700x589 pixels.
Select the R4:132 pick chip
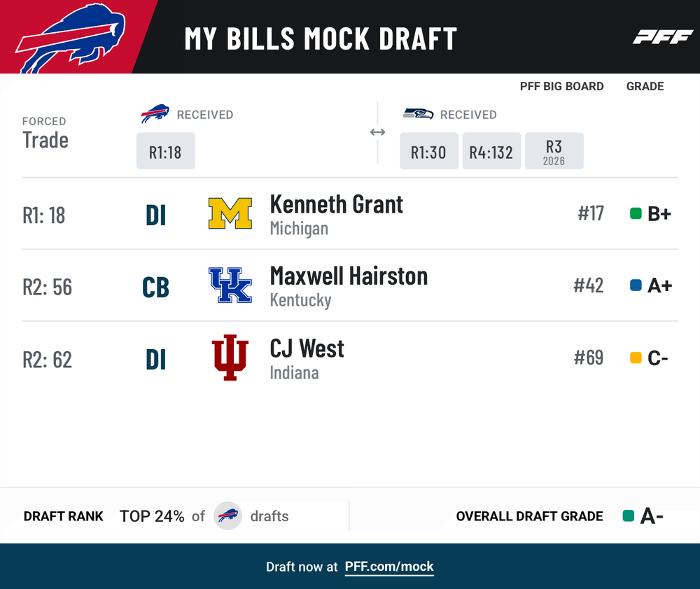click(x=491, y=151)
